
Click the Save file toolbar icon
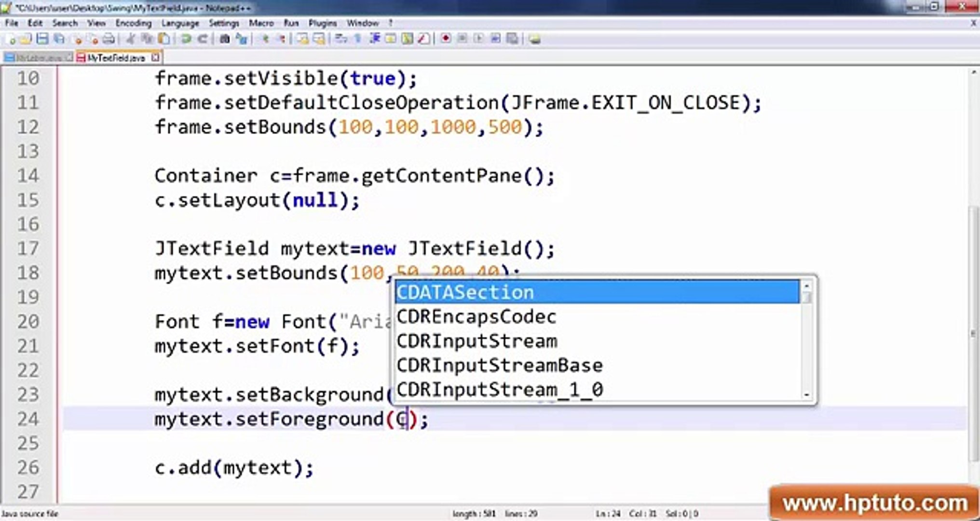[x=42, y=39]
